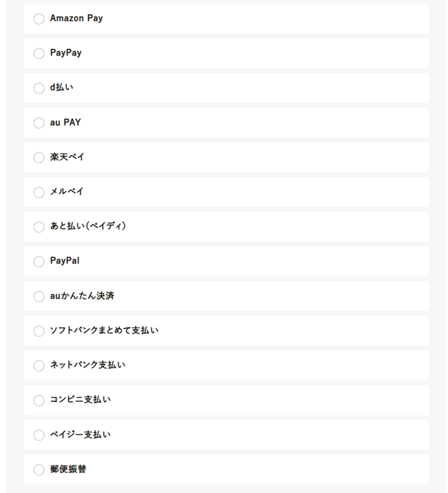Choose ソフトバンクまとめて支払い option

[39, 331]
